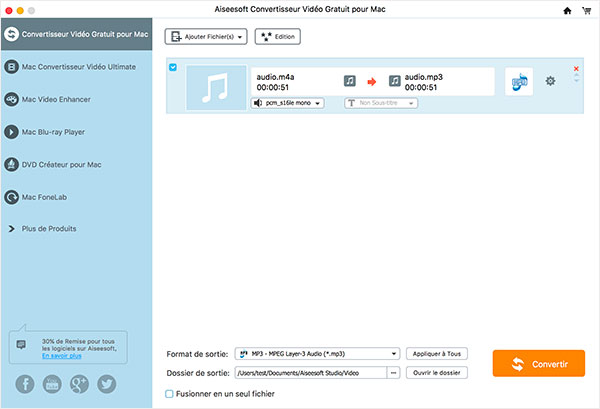This screenshot has width=600, height=409.
Task: Click the Dossier de sortie path field
Action: tap(309, 372)
